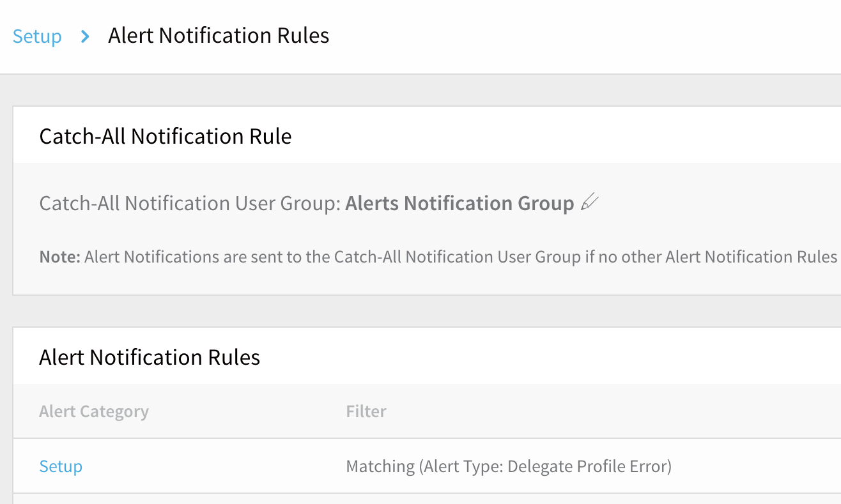Open the Setup alert category rule

61,466
